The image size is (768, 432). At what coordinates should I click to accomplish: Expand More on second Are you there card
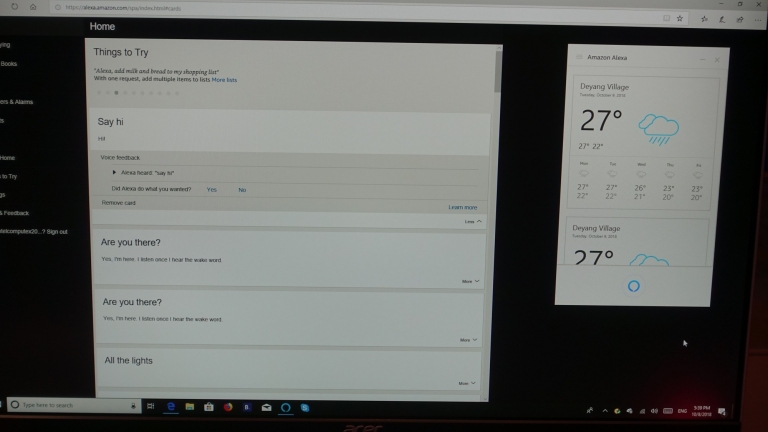pos(468,340)
